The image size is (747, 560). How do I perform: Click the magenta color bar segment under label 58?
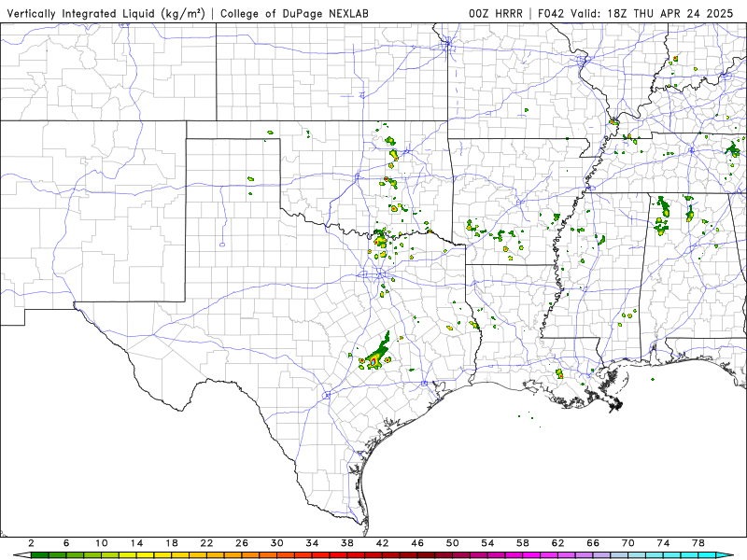[x=531, y=555]
